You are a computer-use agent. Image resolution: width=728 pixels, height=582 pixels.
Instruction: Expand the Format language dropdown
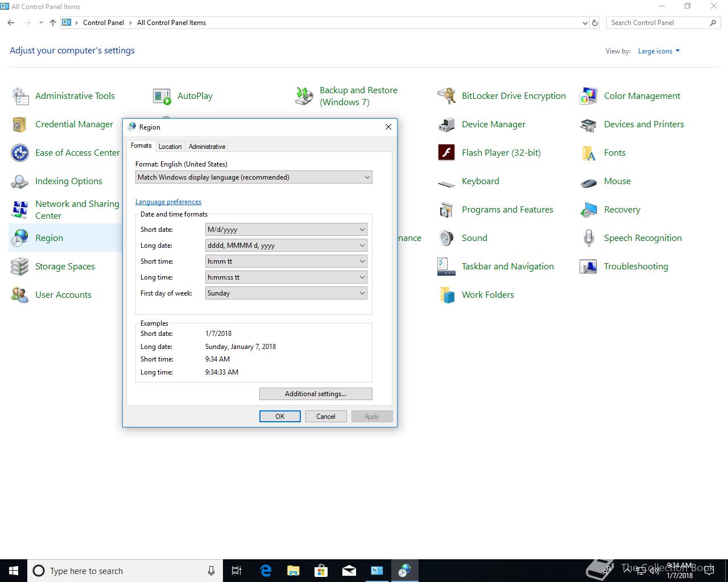click(x=254, y=177)
